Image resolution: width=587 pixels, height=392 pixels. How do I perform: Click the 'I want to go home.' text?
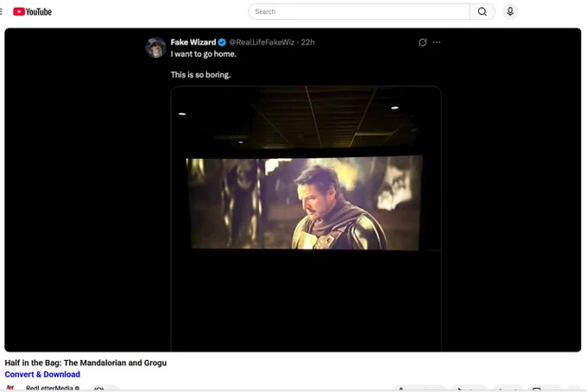click(x=203, y=54)
